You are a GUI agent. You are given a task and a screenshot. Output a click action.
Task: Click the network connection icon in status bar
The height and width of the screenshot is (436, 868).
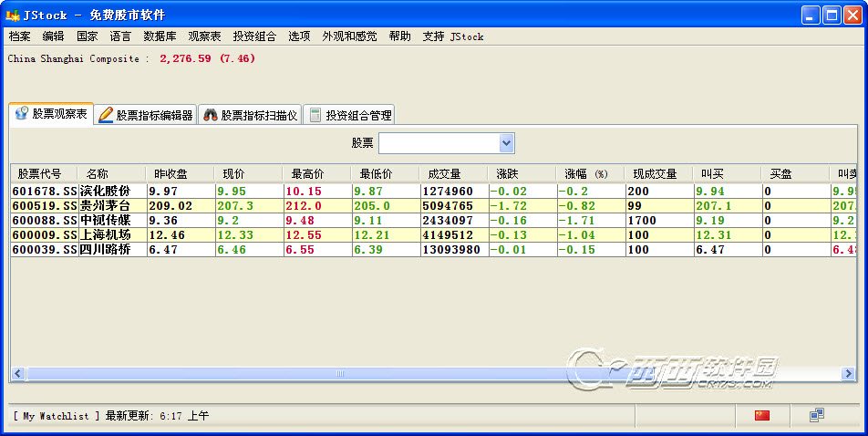(817, 415)
